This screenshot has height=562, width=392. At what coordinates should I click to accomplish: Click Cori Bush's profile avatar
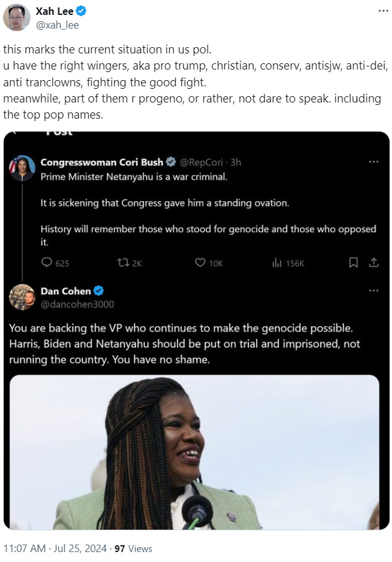[22, 168]
